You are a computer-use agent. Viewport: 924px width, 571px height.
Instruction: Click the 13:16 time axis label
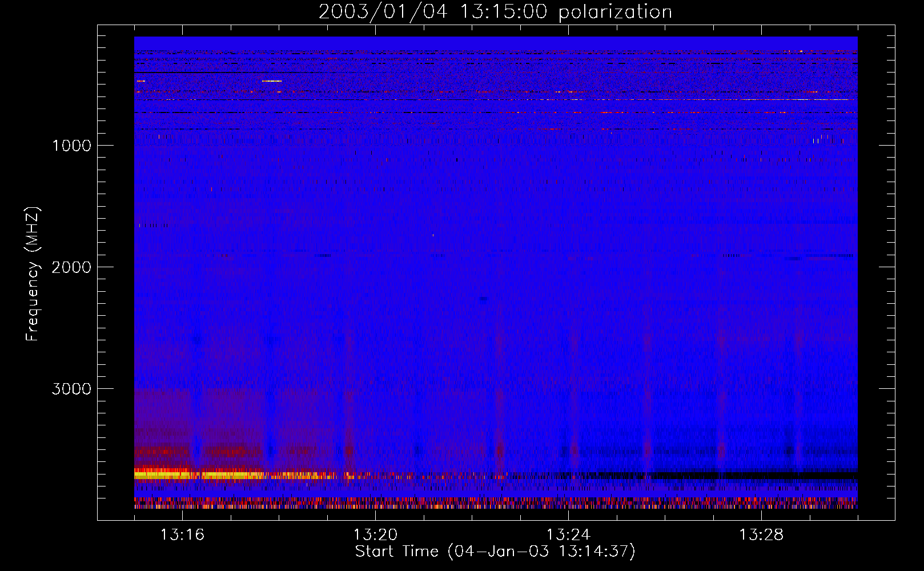point(182,535)
